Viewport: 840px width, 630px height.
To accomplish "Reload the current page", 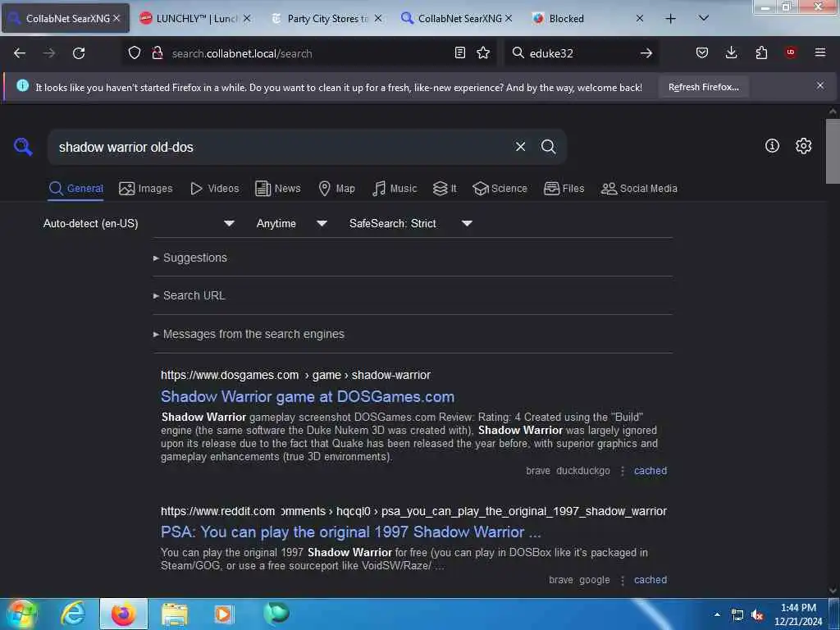I will pyautogui.click(x=79, y=53).
